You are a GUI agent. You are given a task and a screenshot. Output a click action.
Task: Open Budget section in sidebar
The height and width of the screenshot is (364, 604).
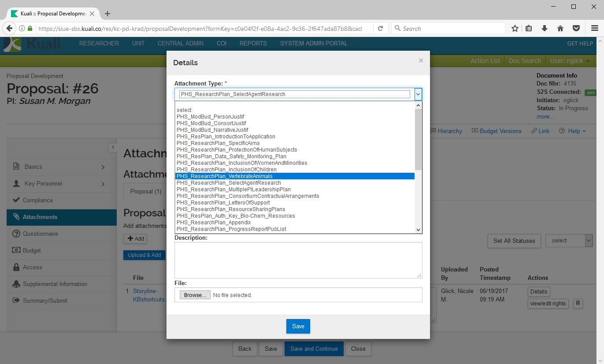[x=32, y=250]
